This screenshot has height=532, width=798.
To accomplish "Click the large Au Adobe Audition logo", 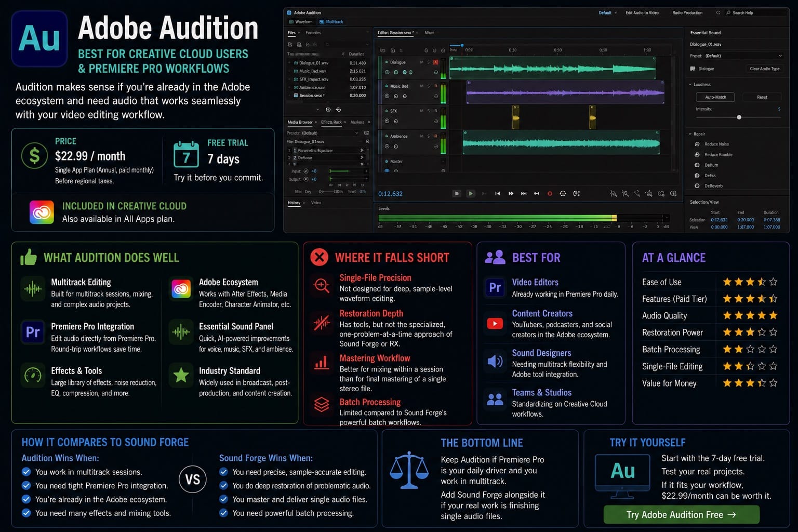I will (x=39, y=38).
